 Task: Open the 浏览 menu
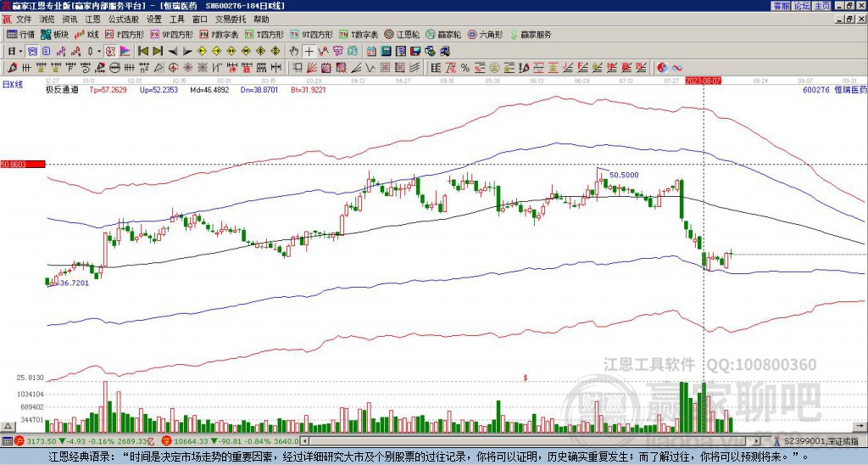click(47, 20)
